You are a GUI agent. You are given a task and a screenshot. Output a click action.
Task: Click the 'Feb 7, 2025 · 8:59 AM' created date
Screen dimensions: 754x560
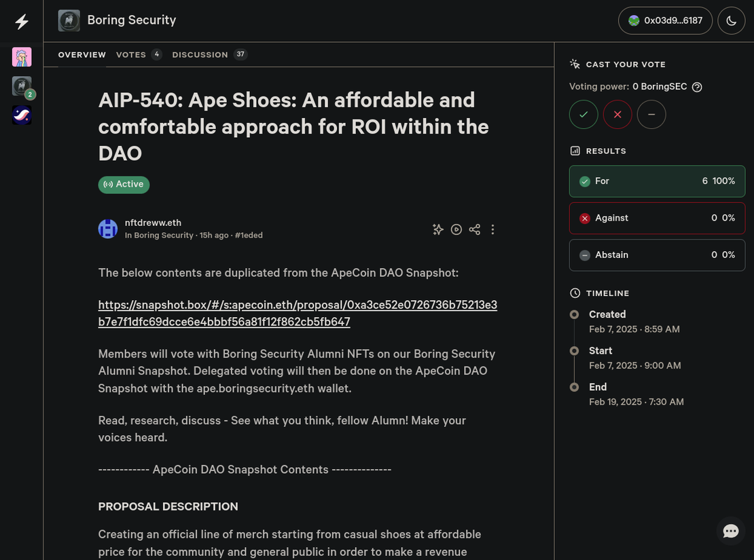[634, 329]
